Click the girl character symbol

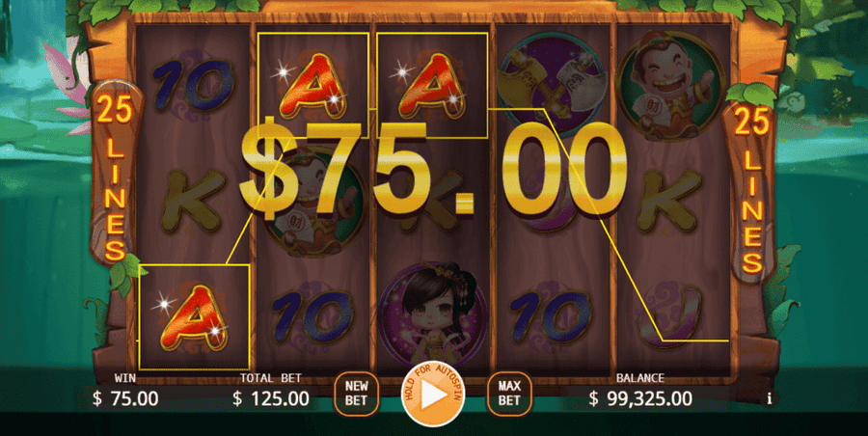[433, 314]
